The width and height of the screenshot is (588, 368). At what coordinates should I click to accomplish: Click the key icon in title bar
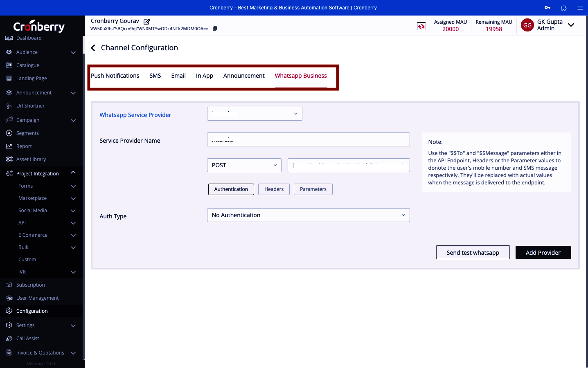(547, 8)
